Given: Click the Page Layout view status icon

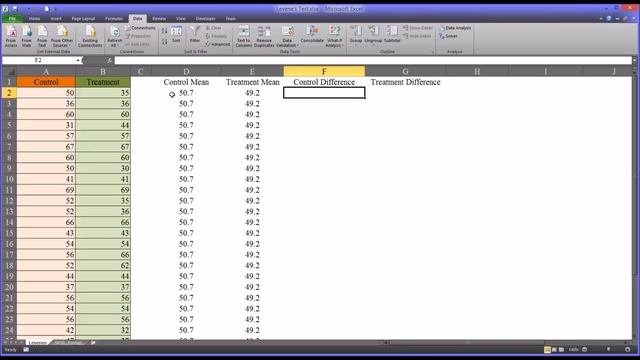Looking at the screenshot, I should (554, 350).
